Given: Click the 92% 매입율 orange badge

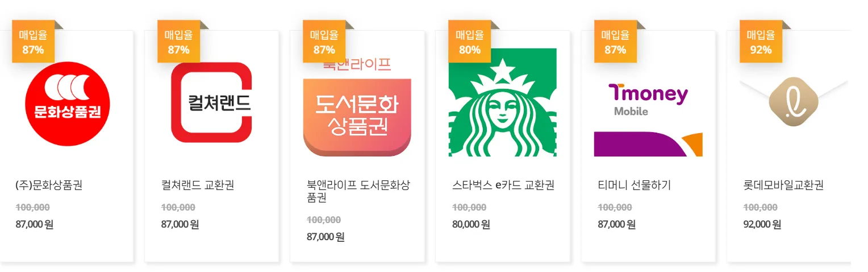Looking at the screenshot, I should click(761, 42).
